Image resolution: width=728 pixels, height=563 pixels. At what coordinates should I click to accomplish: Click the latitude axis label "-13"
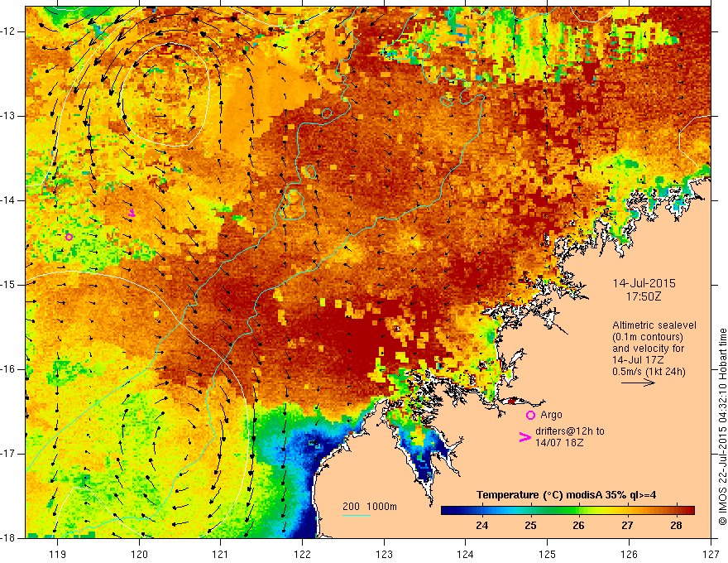8,116
